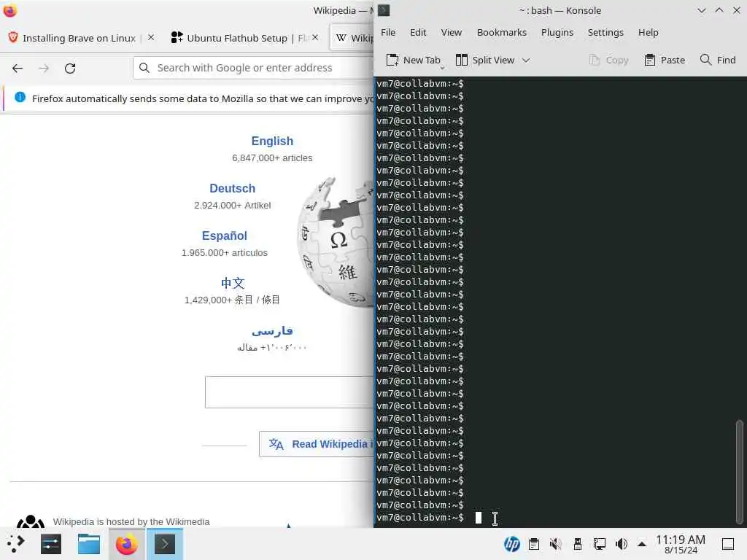Open the clipboard tray icon
747x560 pixels.
point(534,544)
